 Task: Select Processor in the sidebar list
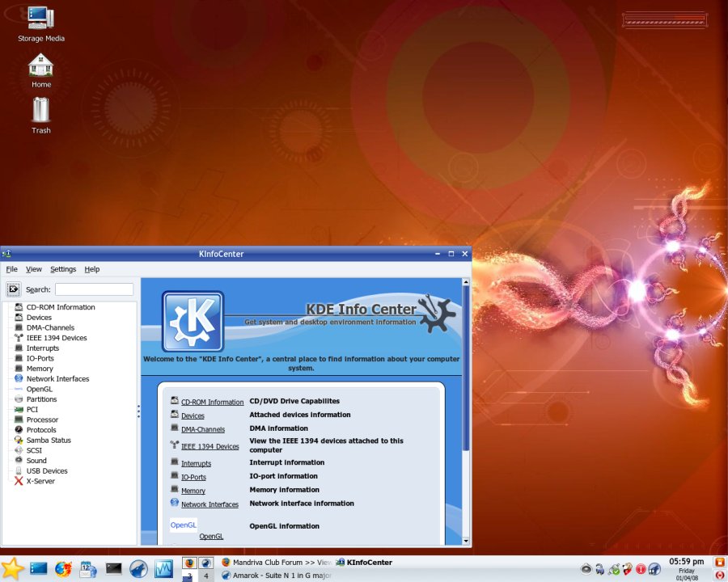(42, 420)
